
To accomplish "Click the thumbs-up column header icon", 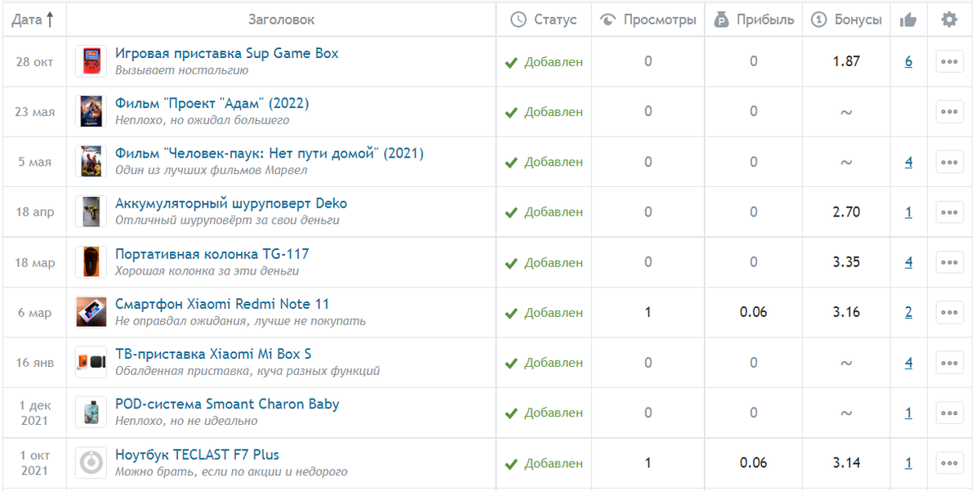I will point(908,20).
